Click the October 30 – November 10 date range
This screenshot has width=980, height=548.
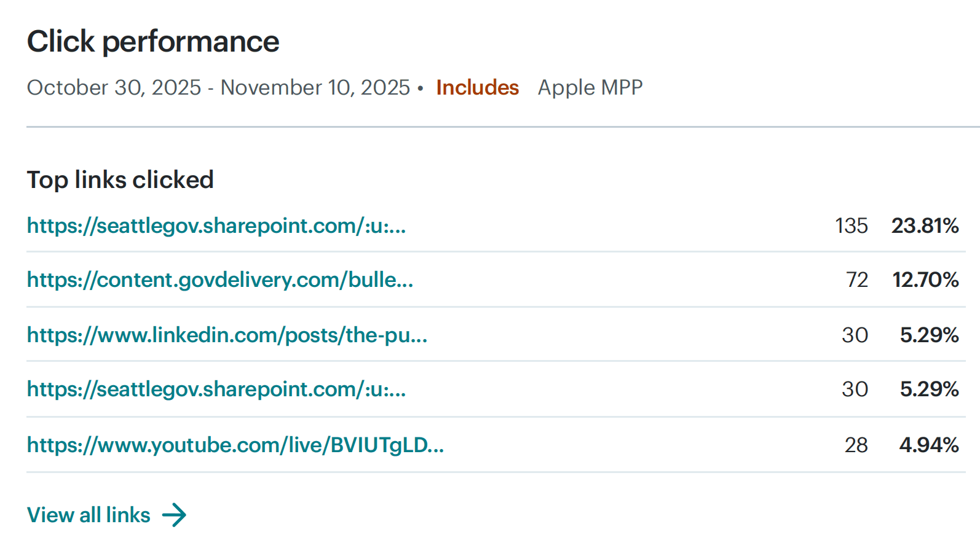click(x=218, y=87)
